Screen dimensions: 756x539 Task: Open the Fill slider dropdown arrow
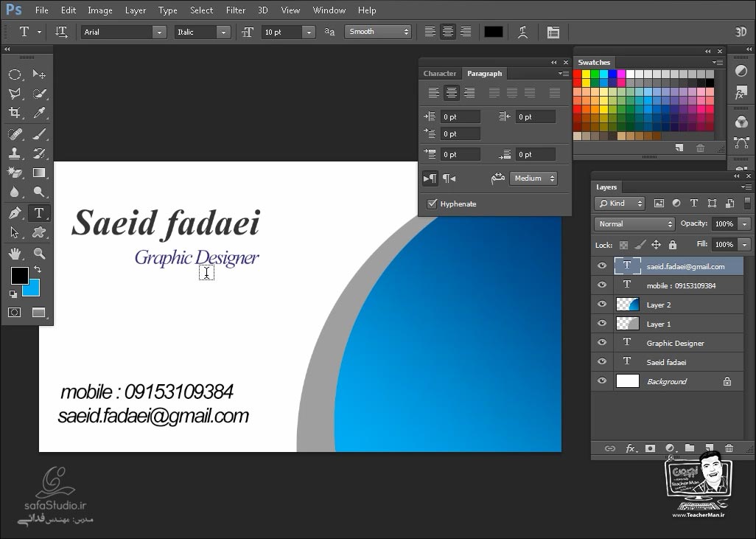(x=744, y=245)
